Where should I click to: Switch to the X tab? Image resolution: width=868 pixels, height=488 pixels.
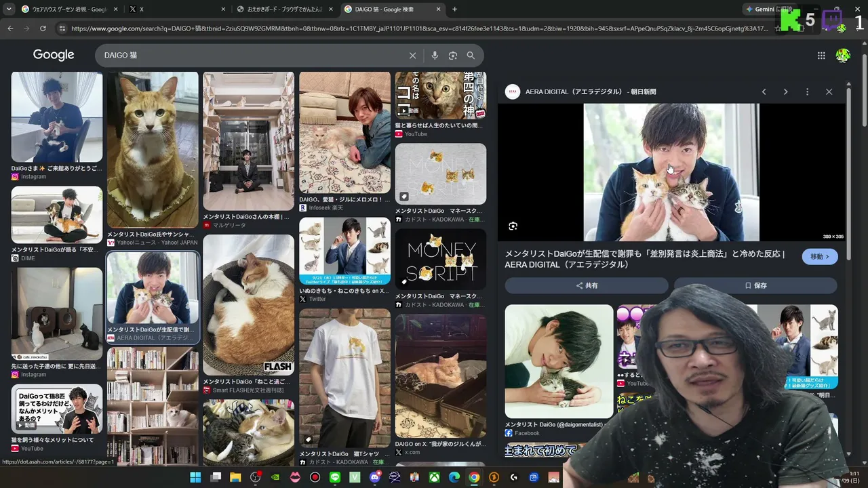coord(176,9)
